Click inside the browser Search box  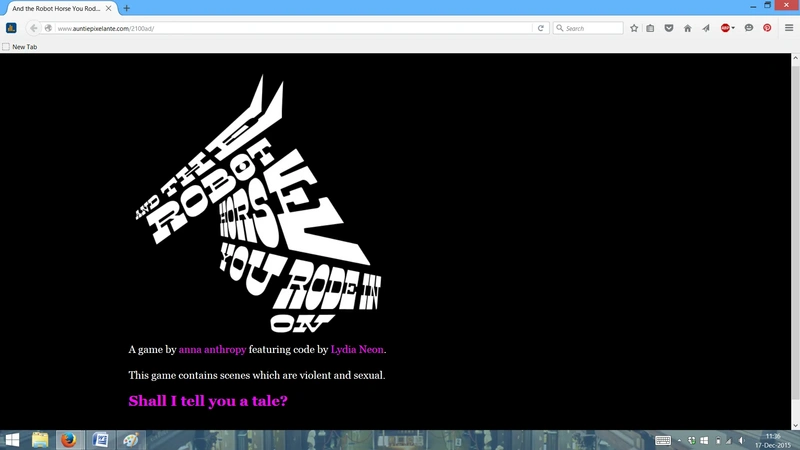(588, 28)
